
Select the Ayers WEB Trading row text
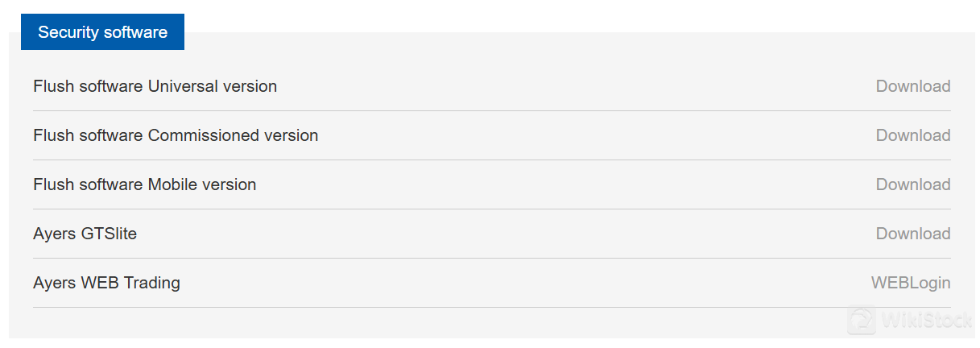107,283
